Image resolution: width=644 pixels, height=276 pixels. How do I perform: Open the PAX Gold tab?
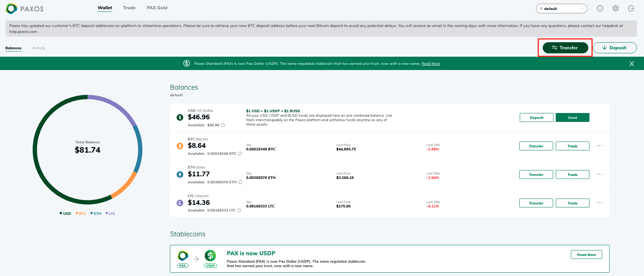(157, 8)
